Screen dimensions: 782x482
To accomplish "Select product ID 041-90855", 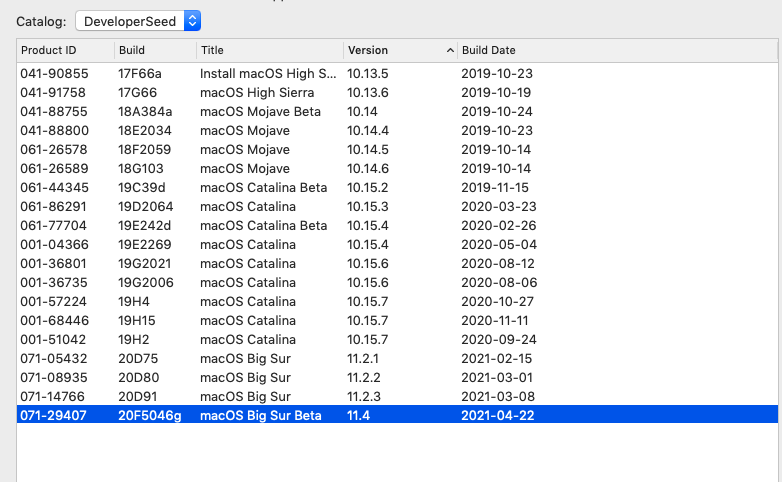I will click(54, 74).
